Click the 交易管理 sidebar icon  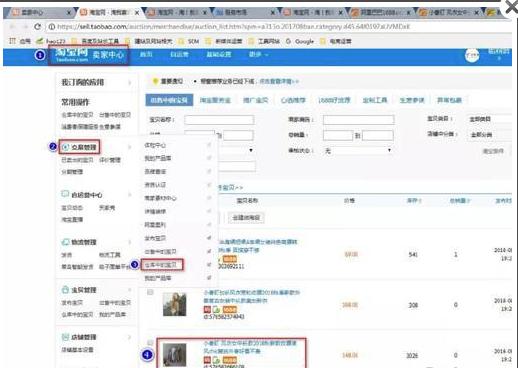(x=66, y=147)
